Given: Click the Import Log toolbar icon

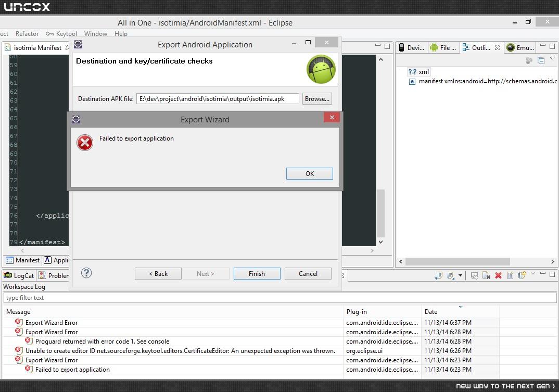Looking at the screenshot, I should point(450,275).
